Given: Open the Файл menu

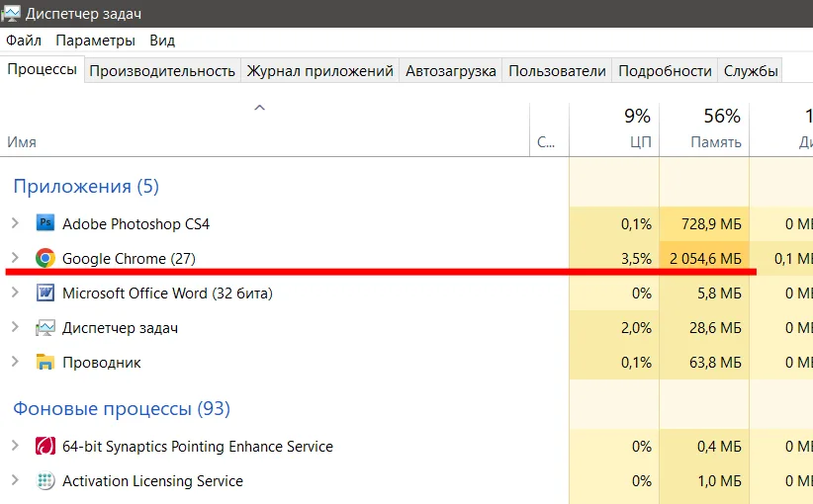Looking at the screenshot, I should (x=24, y=40).
